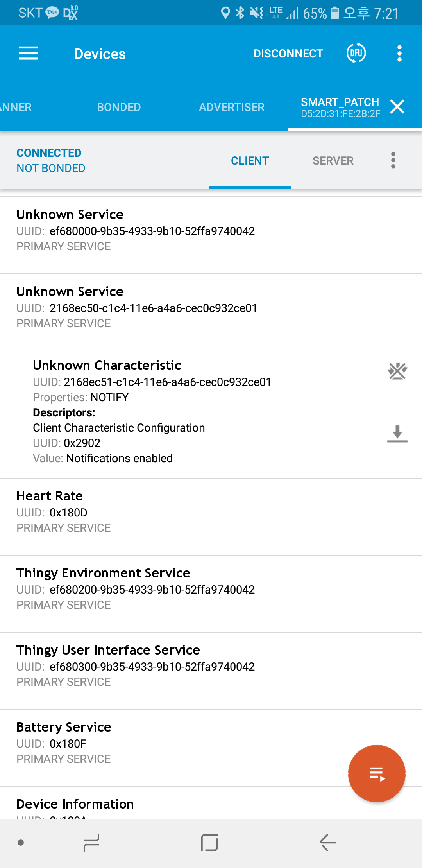The height and width of the screenshot is (868, 422).
Task: Tap DISCONNECT to drop the connection
Action: 288,54
